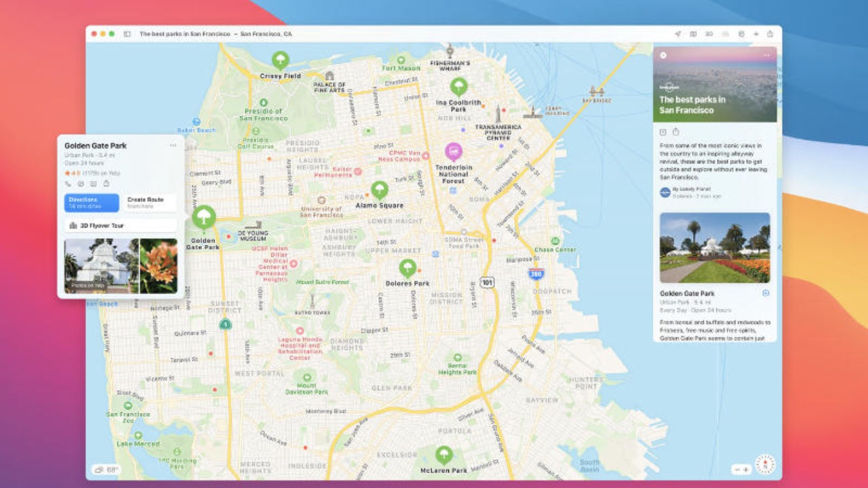The height and width of the screenshot is (488, 868).
Task: Click the Presidio Golf Course marker
Action: click(255, 130)
